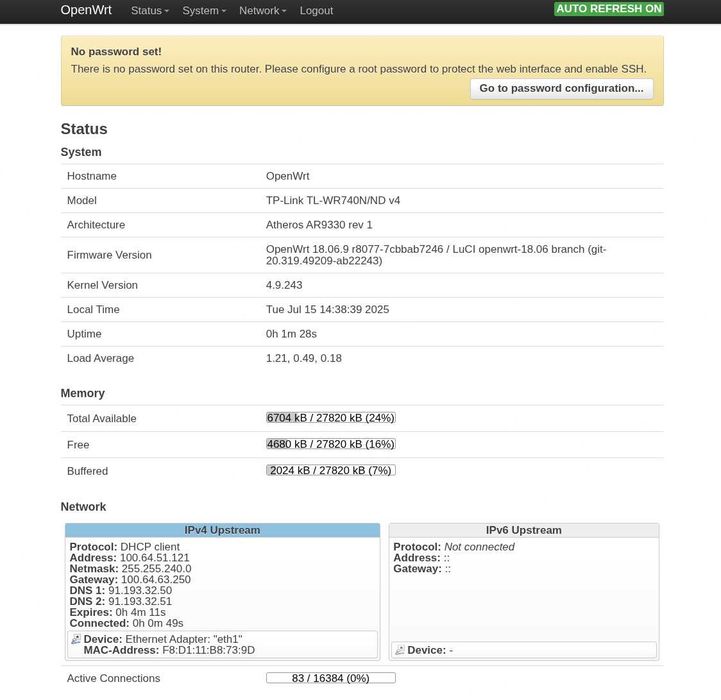This screenshot has width=721, height=700.
Task: Select kernel version "4.9.243"
Action: coord(284,285)
